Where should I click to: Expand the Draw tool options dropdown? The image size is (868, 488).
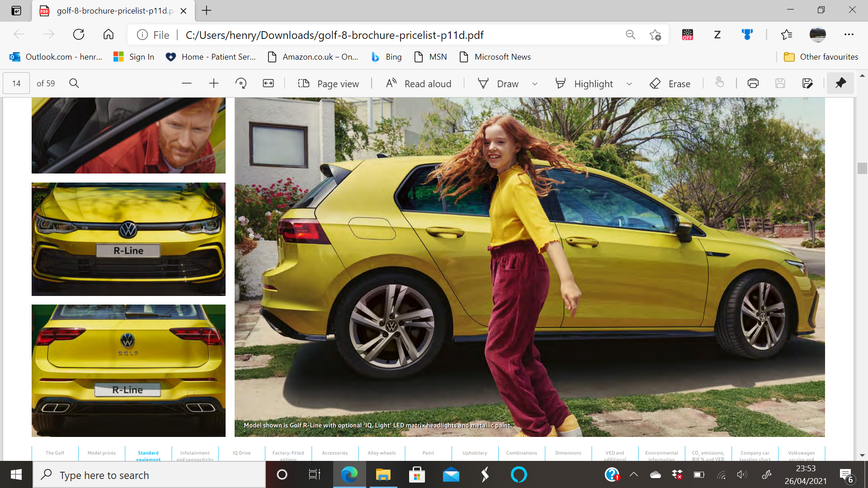click(x=535, y=84)
